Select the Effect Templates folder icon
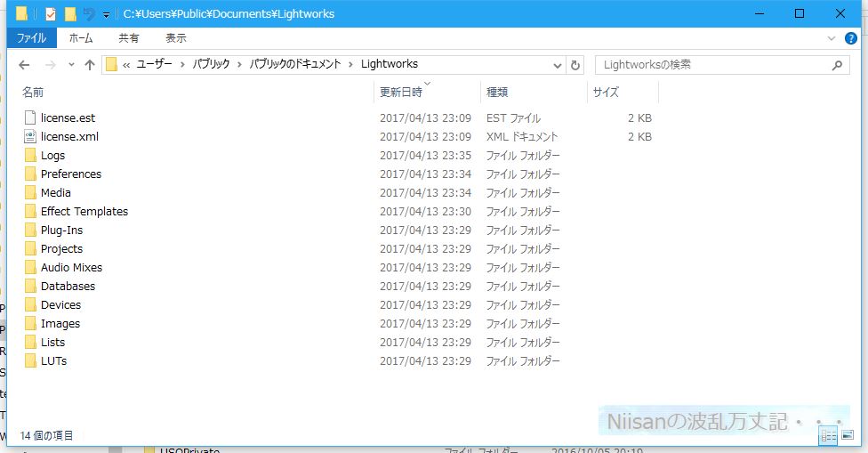The width and height of the screenshot is (868, 453). pyautogui.click(x=30, y=211)
